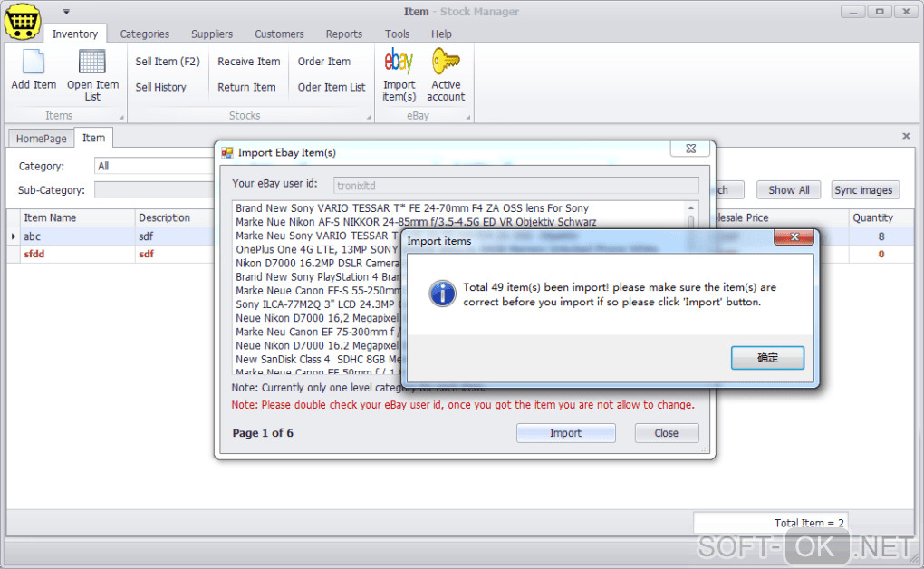Switch to the Suppliers ribbon tab
Viewport: 924px width, 569px height.
coord(212,34)
